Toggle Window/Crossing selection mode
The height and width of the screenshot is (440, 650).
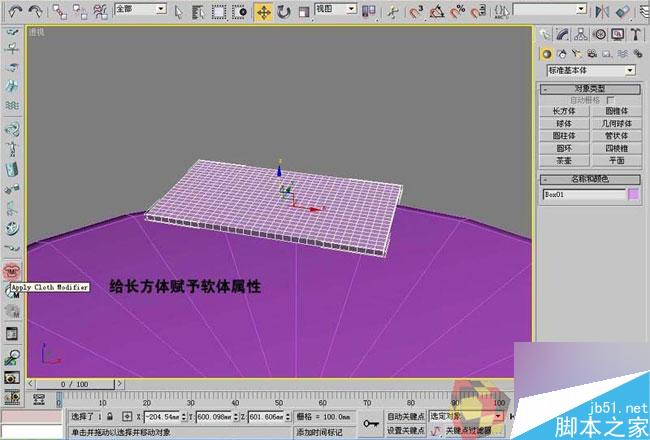(x=239, y=12)
